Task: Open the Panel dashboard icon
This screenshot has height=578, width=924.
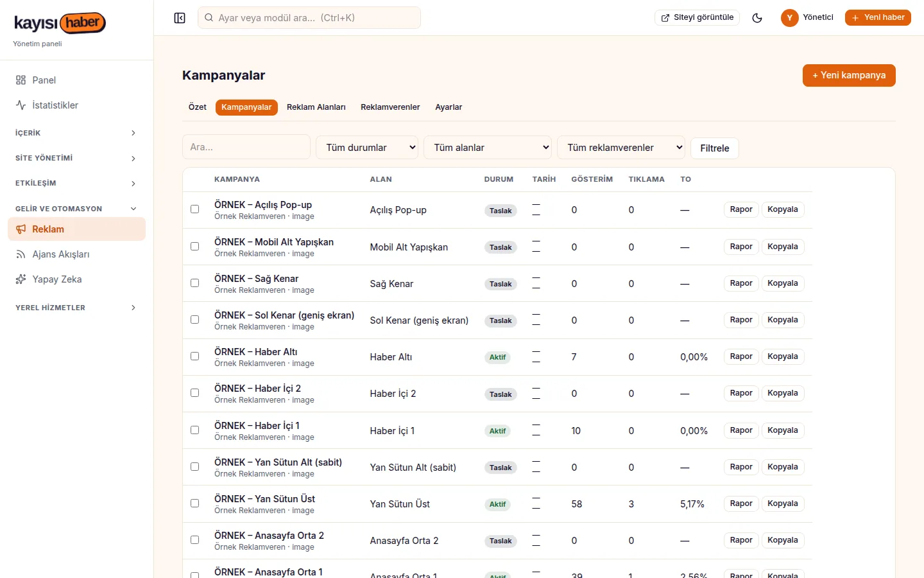Action: pyautogui.click(x=21, y=80)
